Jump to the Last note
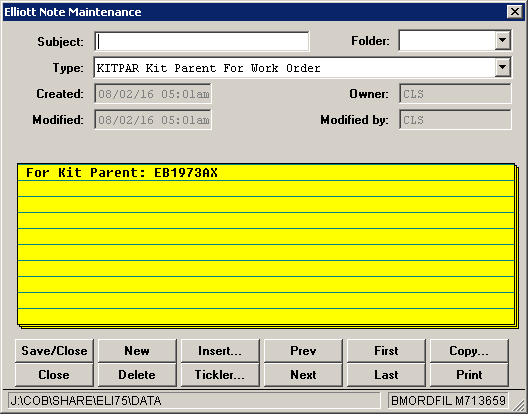 tap(386, 375)
